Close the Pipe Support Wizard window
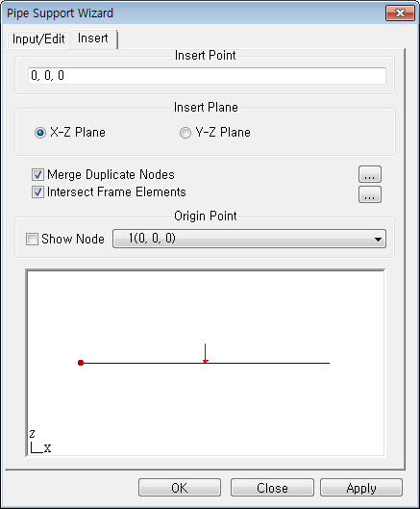 [400, 13]
